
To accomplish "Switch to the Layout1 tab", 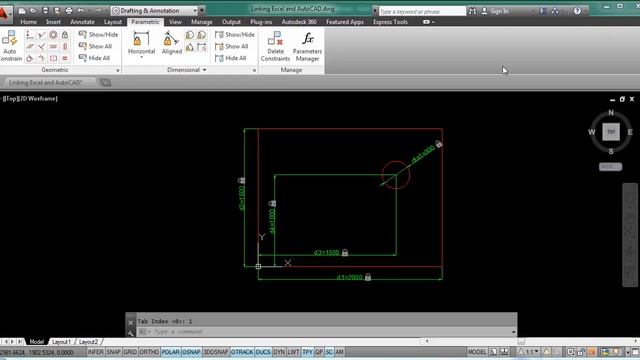I will (x=62, y=342).
